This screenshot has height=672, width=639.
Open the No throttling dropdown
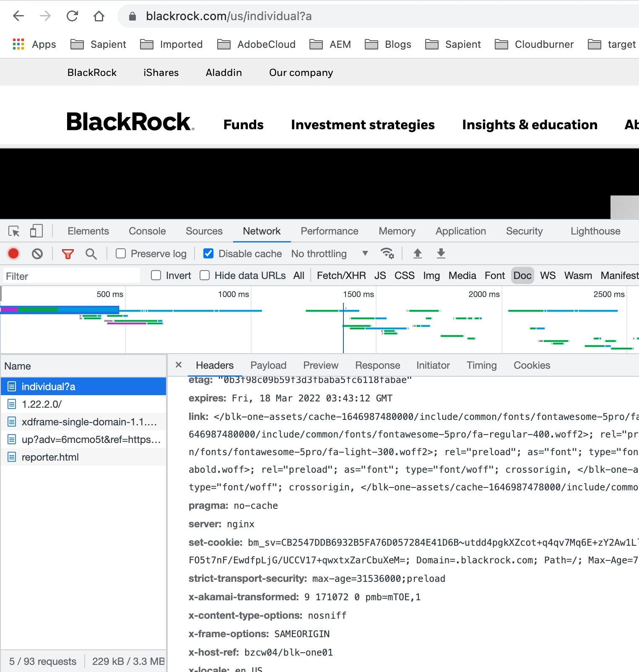[x=330, y=254]
